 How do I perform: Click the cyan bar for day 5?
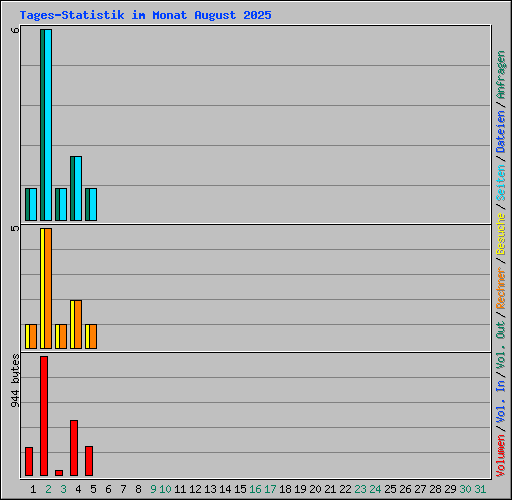click(x=93, y=204)
